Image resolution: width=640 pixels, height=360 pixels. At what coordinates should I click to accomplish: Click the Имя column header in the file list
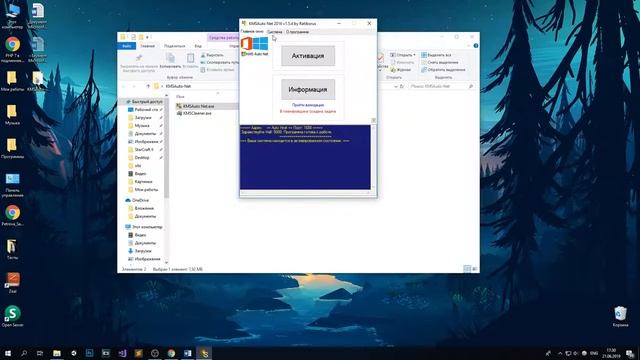click(x=180, y=97)
